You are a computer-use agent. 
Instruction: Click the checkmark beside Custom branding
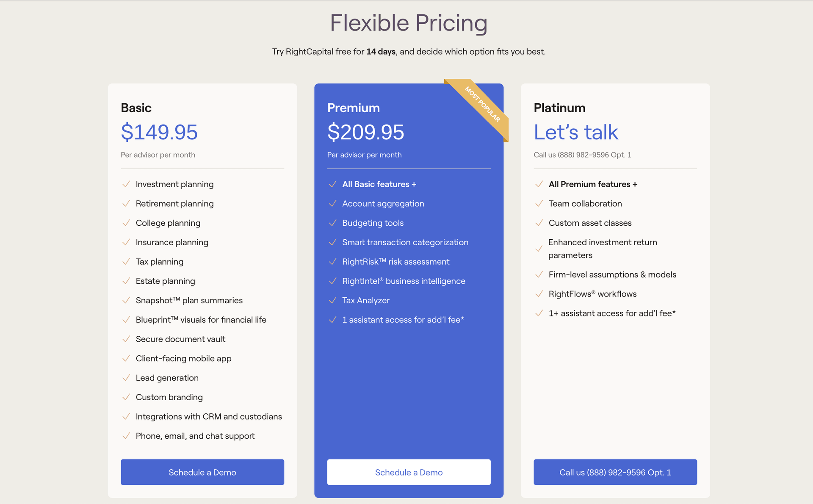coord(126,397)
